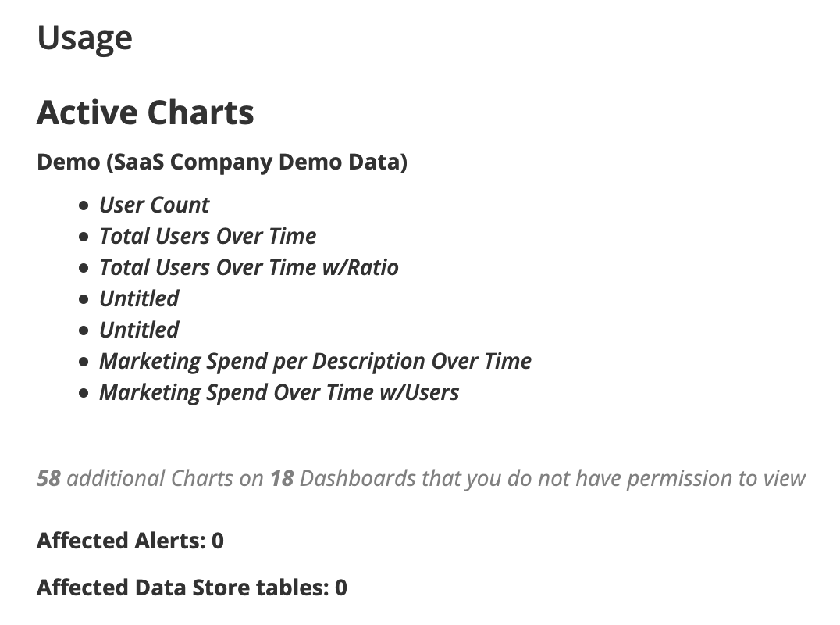Viewport: 840px width, 625px height.
Task: Click the Affected Data Store tables: 0 label
Action: click(192, 587)
